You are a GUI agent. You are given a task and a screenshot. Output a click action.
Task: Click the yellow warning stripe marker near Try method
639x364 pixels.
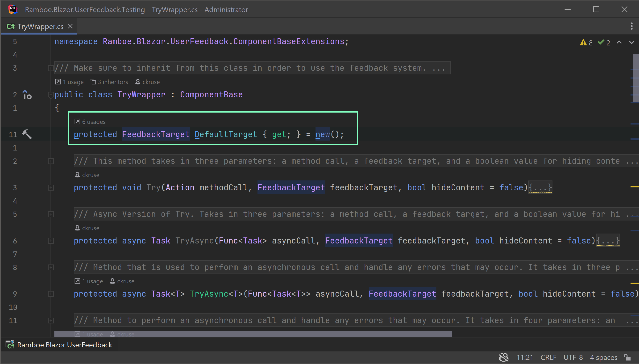point(634,187)
